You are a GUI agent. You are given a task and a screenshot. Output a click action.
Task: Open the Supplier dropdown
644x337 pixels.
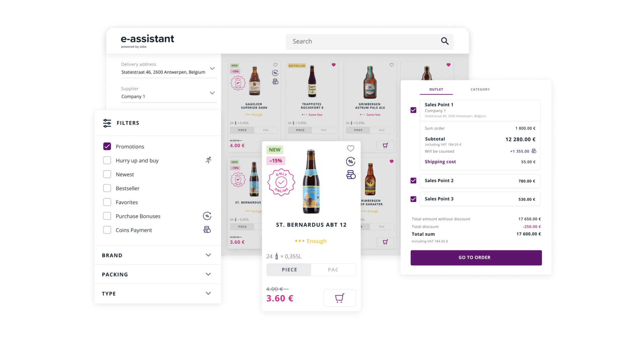[x=169, y=93]
